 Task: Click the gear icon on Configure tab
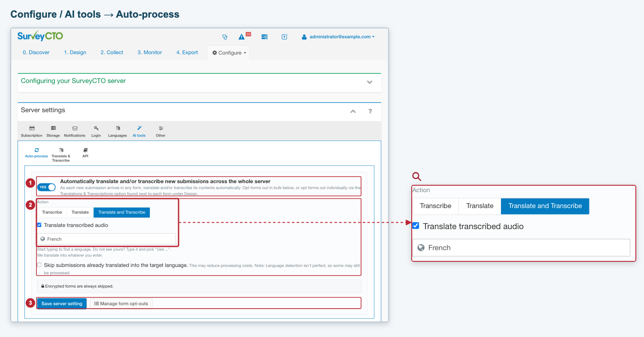215,53
